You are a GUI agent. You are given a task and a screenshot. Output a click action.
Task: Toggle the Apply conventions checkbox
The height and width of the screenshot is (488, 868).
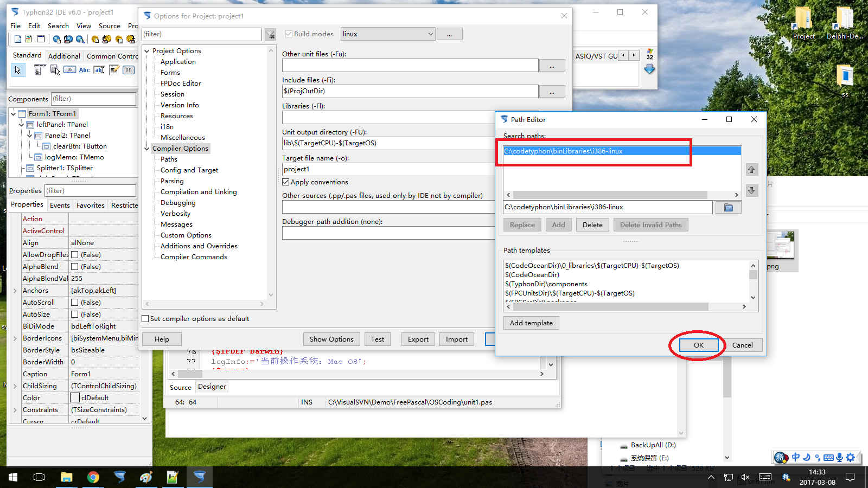pos(286,182)
